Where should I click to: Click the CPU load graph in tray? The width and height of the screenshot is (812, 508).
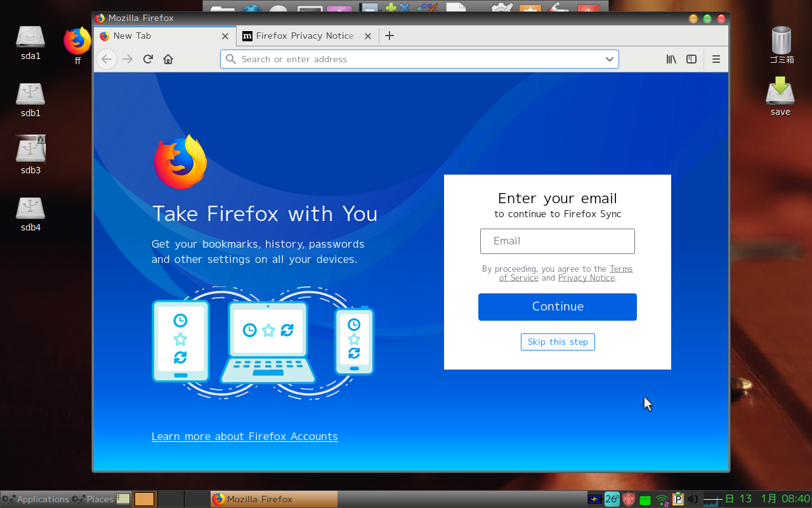(712, 499)
